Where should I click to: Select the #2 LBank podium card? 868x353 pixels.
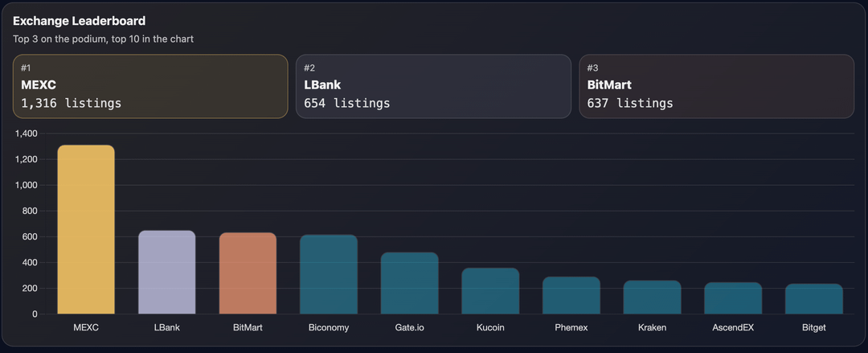[x=433, y=86]
